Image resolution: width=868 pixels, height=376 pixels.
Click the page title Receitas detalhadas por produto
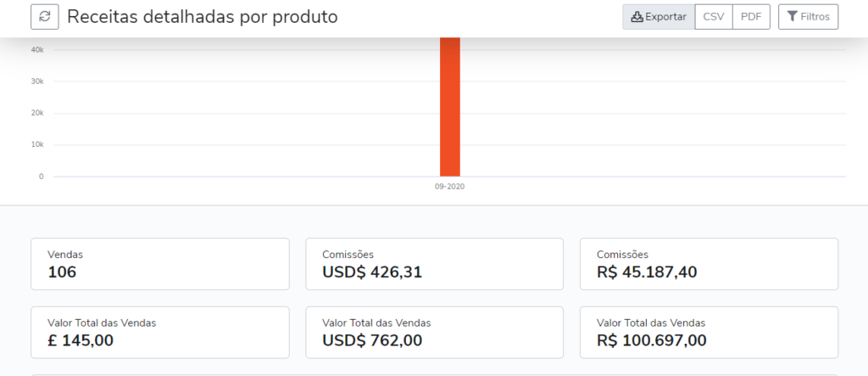point(202,17)
